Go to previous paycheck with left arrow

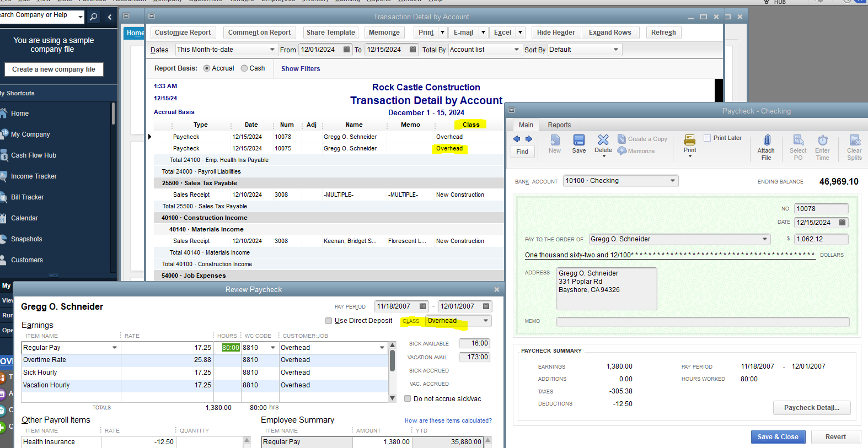tap(517, 139)
